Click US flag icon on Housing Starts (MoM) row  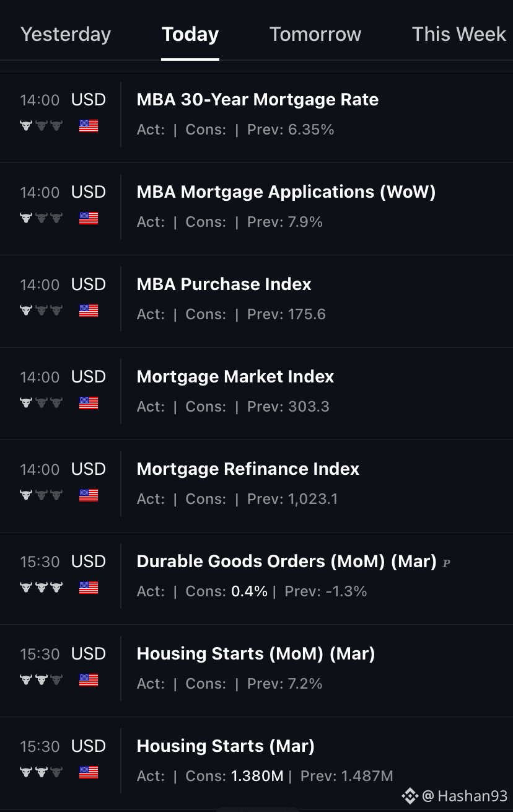[x=89, y=680]
